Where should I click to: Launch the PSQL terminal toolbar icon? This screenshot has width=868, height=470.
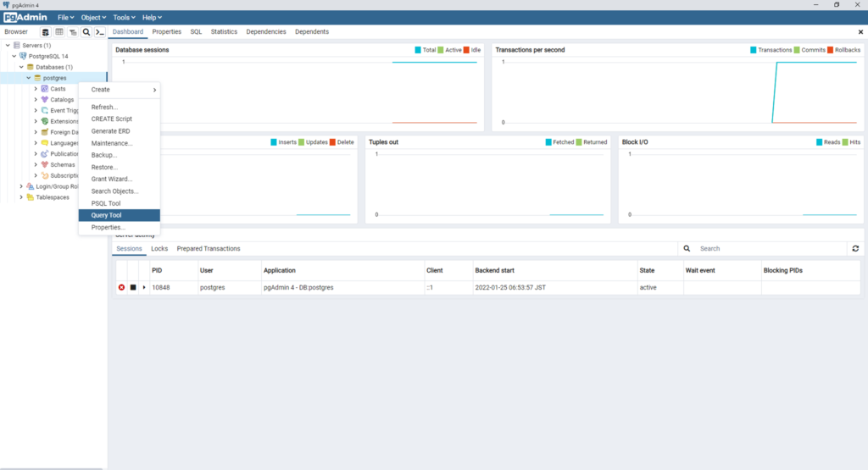[99, 32]
